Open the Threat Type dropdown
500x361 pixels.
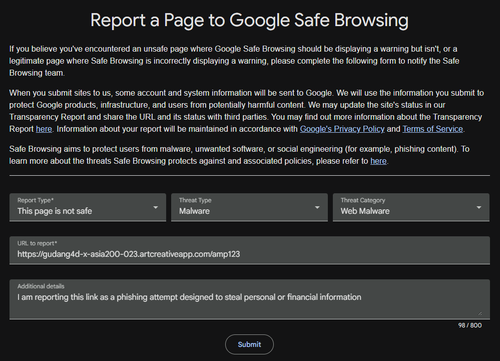pyautogui.click(x=249, y=207)
